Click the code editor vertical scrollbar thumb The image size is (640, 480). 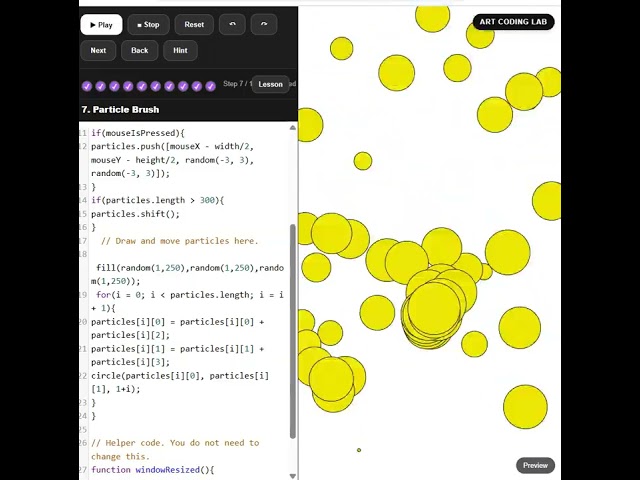pos(293,331)
